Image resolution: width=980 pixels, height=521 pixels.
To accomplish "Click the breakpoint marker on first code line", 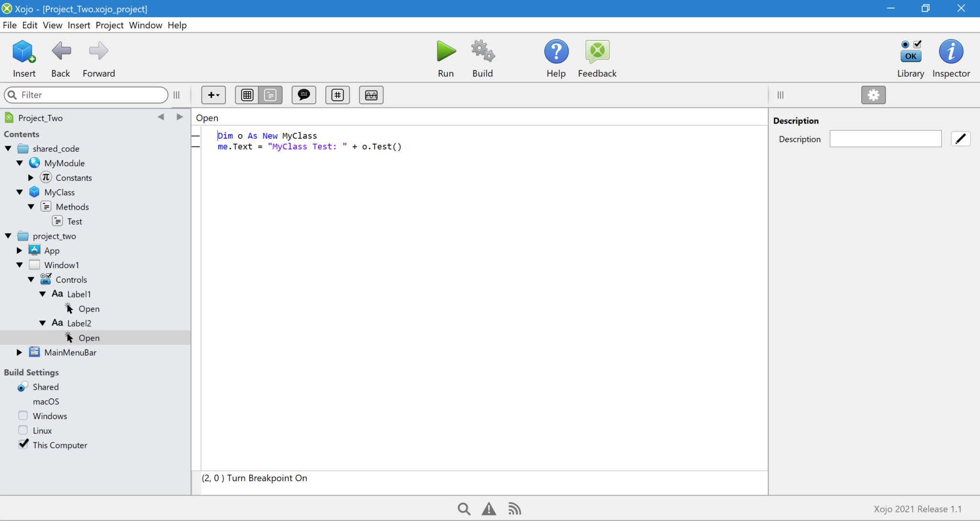I will 195,136.
